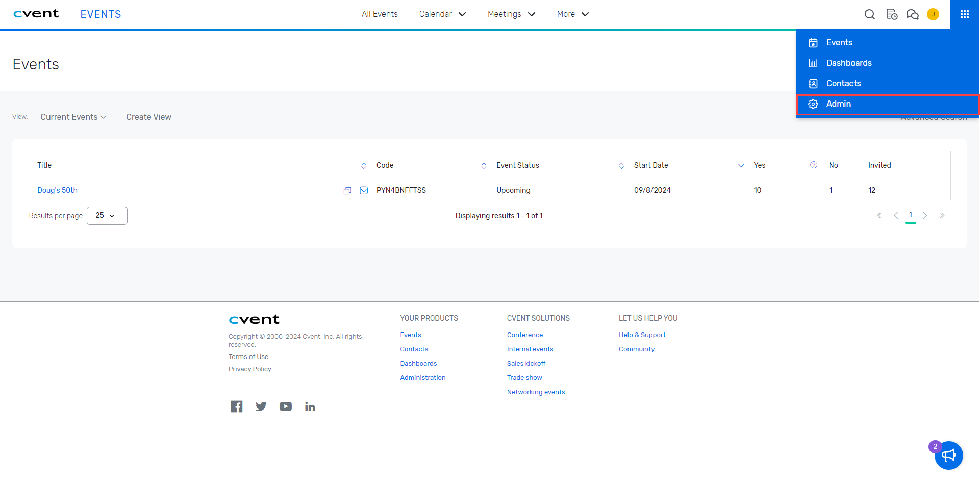Open the chat messages icon in header
The height and width of the screenshot is (486, 980).
tap(912, 14)
